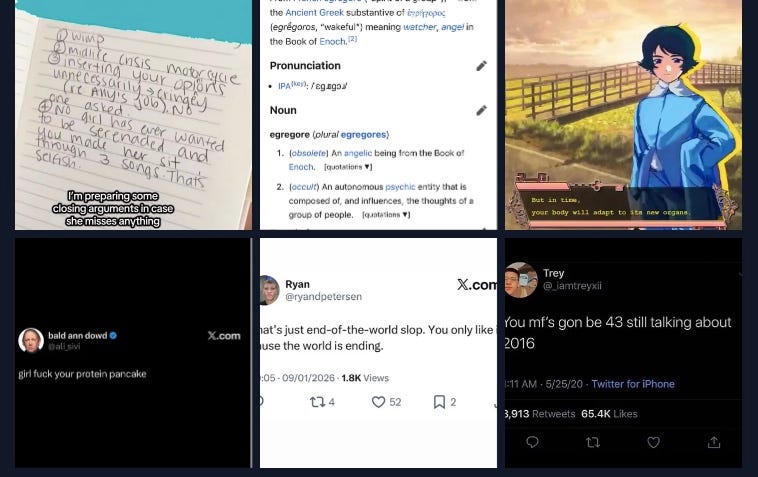Click Ryan's avatar photo

tap(269, 290)
